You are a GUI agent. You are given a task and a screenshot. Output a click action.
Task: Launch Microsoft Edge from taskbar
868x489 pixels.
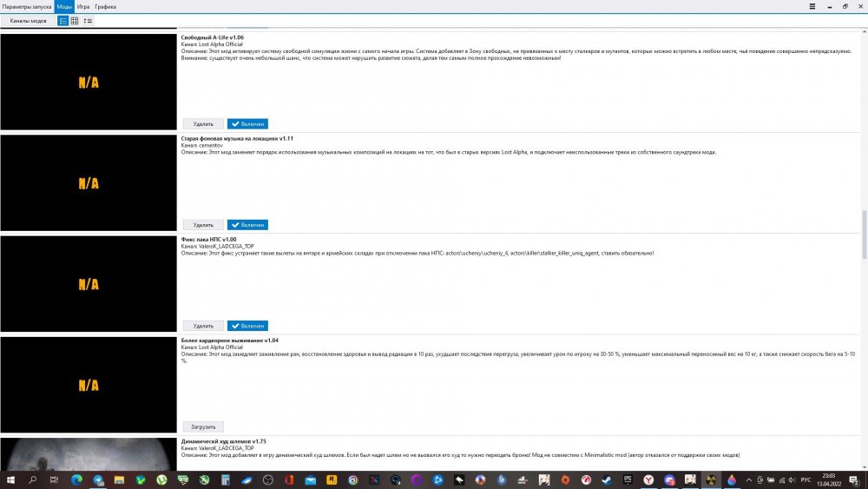point(76,479)
